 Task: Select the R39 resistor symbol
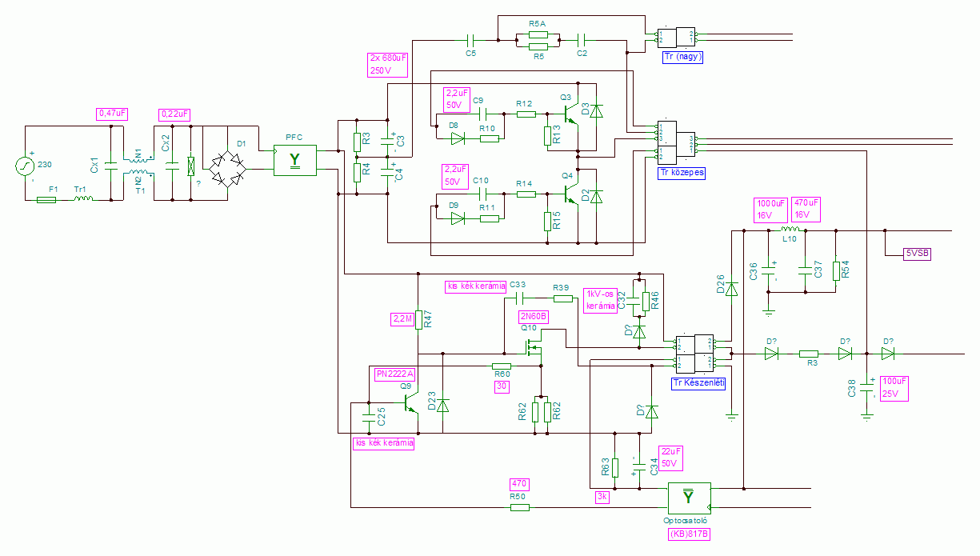[564, 298]
